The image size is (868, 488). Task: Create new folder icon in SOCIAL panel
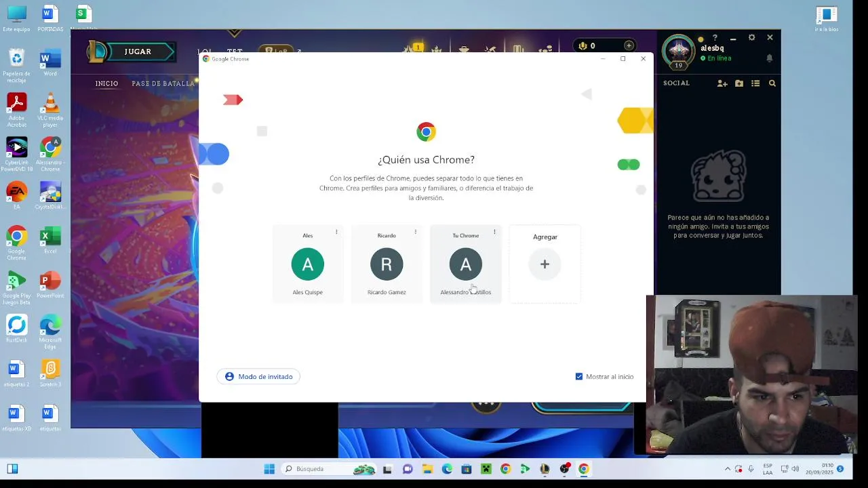[739, 83]
